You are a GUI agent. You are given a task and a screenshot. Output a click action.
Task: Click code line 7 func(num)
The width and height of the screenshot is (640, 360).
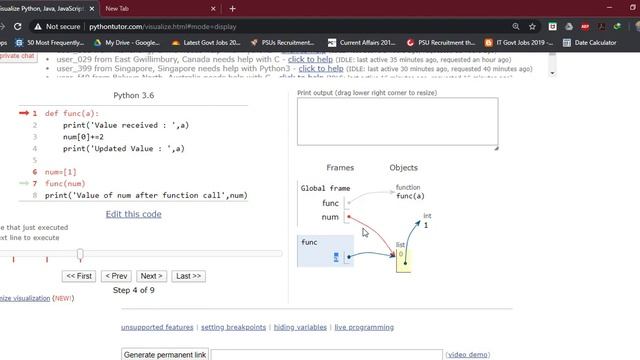pyautogui.click(x=65, y=184)
